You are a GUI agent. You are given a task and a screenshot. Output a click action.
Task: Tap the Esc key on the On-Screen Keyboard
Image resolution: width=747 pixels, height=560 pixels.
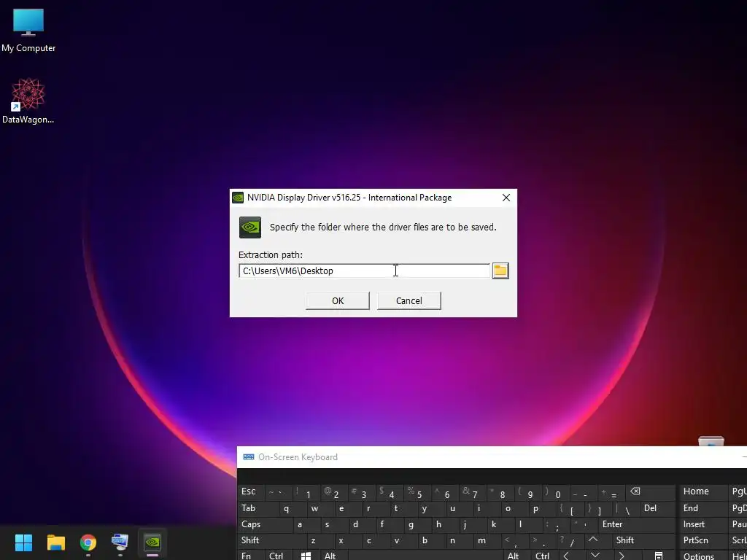coord(251,492)
